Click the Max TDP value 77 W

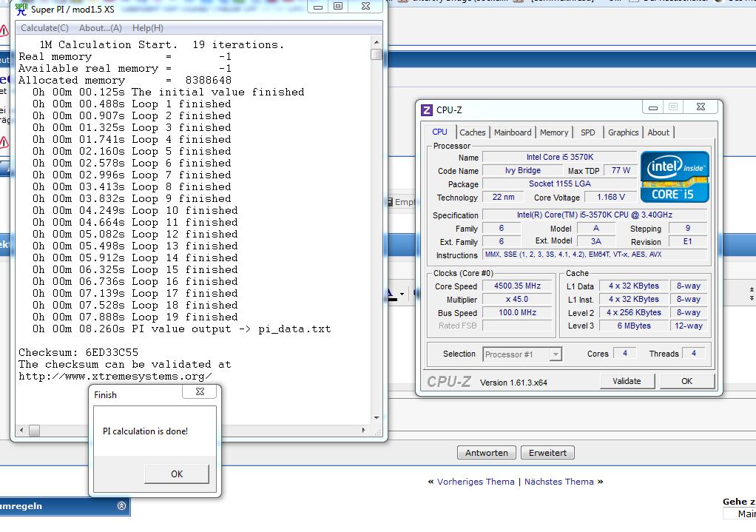click(x=621, y=170)
